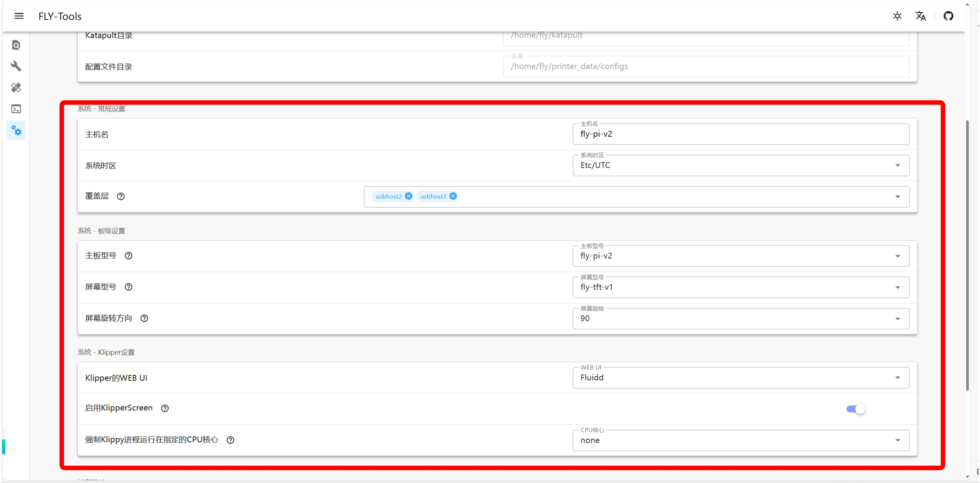Open the language translation icon
980x483 pixels.
(920, 16)
